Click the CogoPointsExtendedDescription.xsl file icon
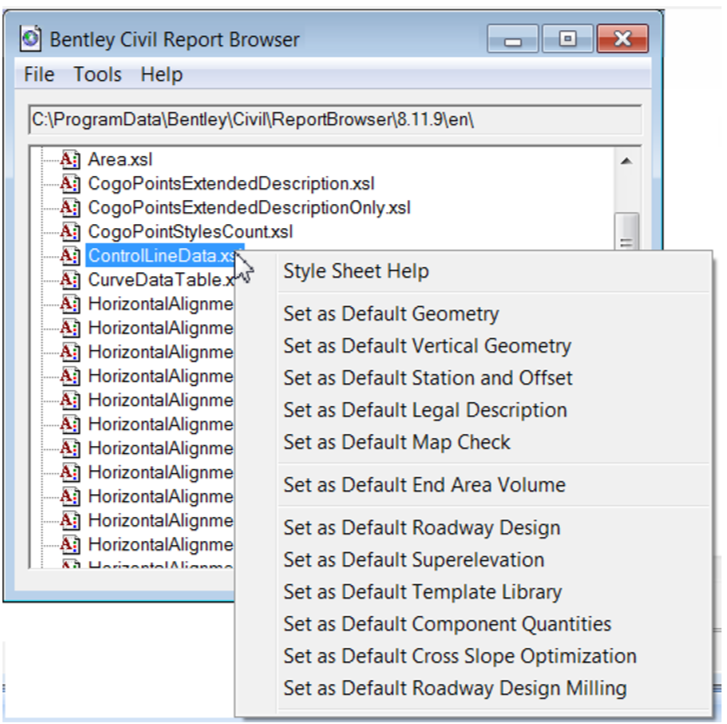Viewport: 727px width, 724px height. click(x=70, y=184)
